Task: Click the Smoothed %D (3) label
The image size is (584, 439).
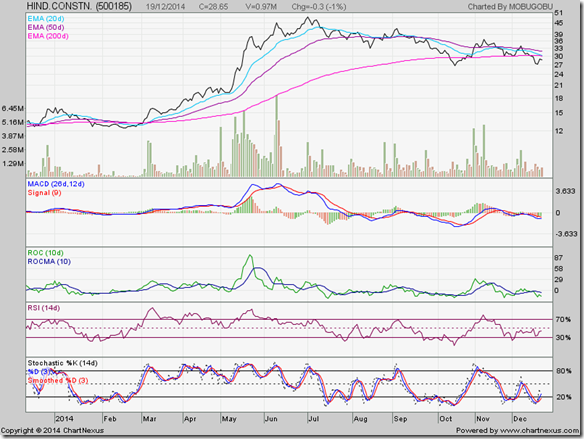Action: point(58,381)
